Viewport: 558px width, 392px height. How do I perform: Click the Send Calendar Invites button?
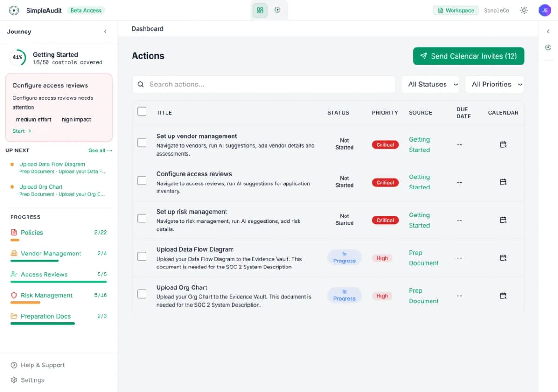click(x=468, y=56)
